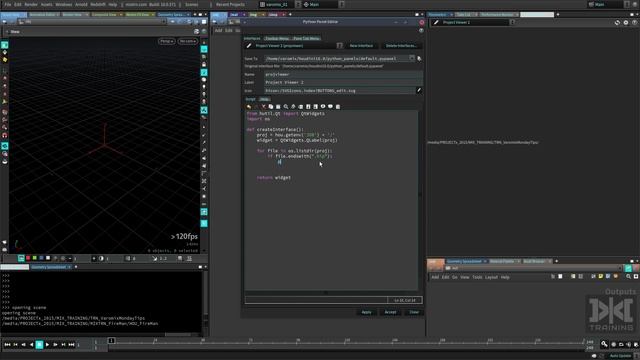The image size is (640, 360).
Task: Open the Add menu in network editor
Action: [435, 277]
